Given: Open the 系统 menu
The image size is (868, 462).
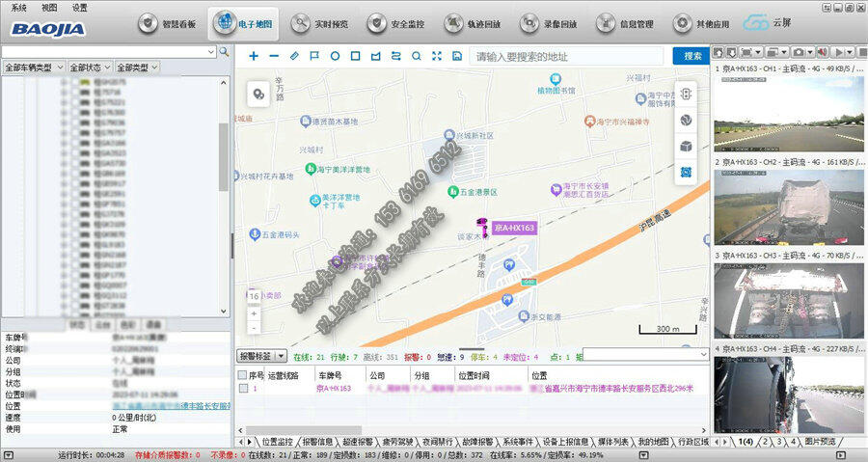Looking at the screenshot, I should [19, 7].
